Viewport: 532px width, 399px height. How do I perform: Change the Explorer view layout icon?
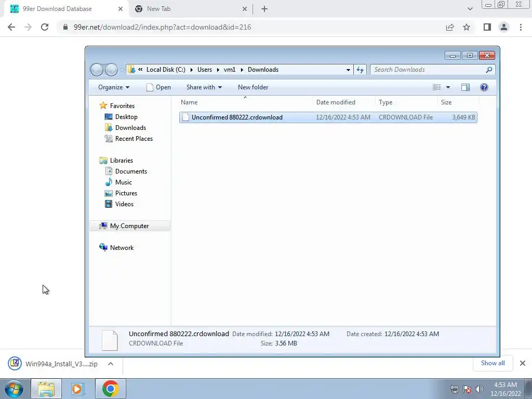coord(436,87)
